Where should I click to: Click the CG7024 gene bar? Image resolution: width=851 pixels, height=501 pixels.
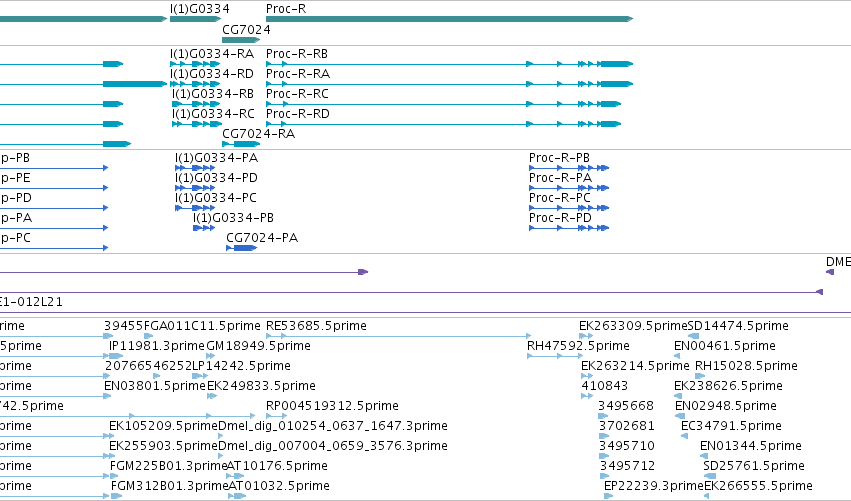pos(242,40)
